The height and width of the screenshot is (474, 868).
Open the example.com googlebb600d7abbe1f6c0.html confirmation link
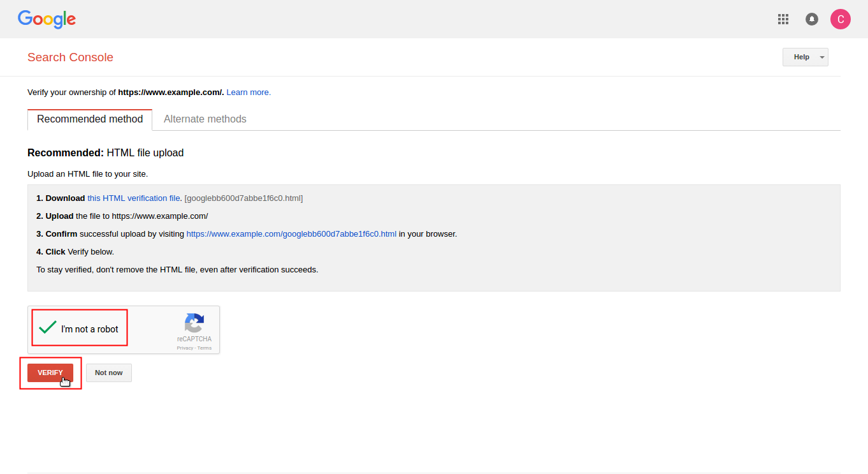291,234
